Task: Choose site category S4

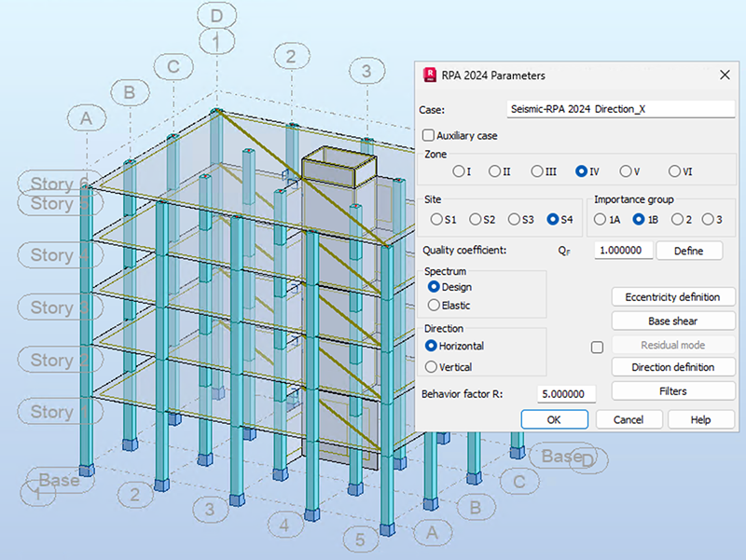Action: tap(553, 219)
